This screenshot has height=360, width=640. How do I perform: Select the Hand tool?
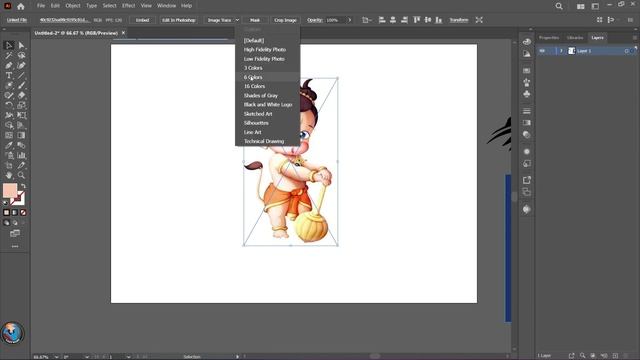click(9, 176)
